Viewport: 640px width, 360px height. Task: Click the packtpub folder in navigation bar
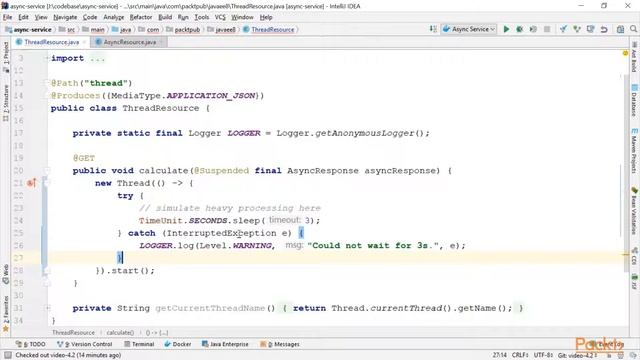click(x=183, y=29)
